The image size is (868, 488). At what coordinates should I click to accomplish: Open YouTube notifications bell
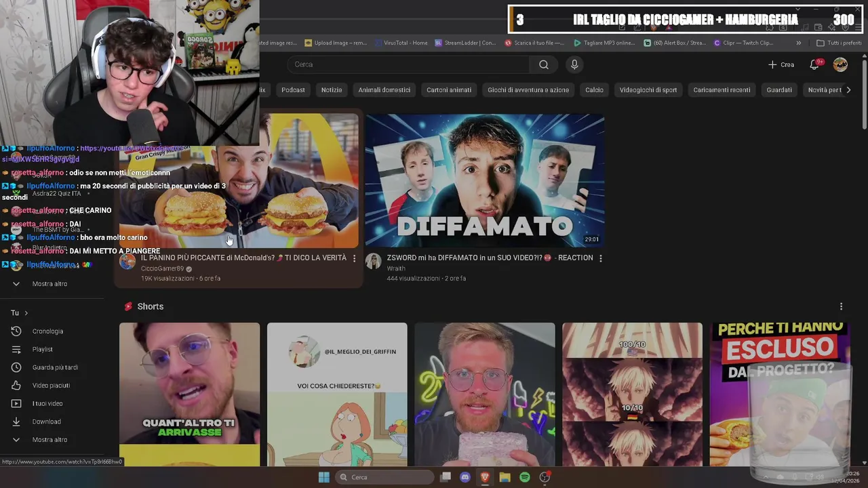pyautogui.click(x=814, y=64)
